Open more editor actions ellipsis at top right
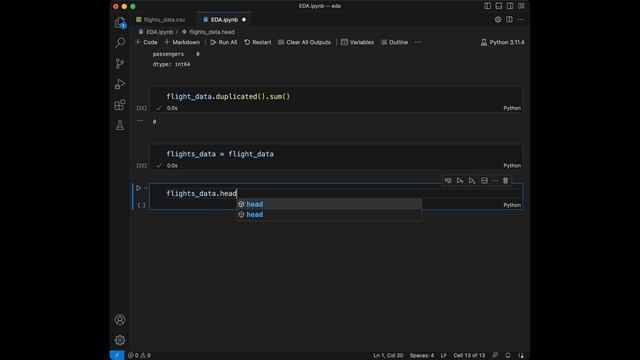640x360 pixels. pyautogui.click(x=520, y=20)
